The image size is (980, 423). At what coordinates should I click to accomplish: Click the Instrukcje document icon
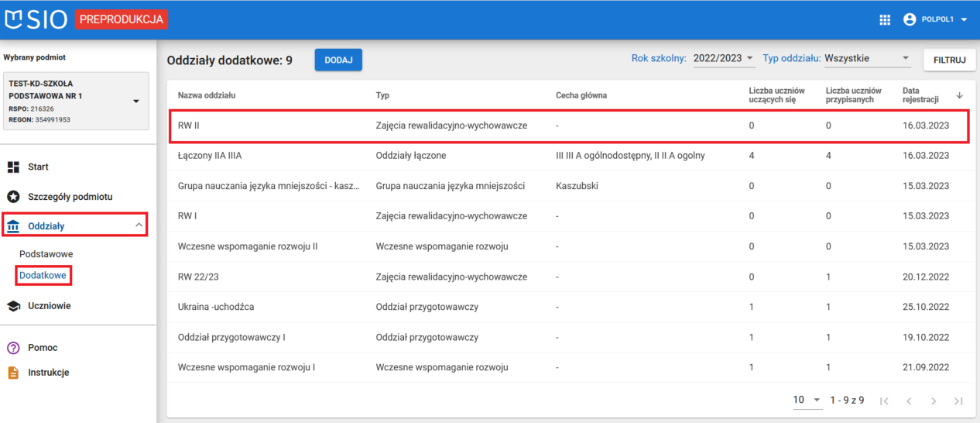click(x=13, y=373)
